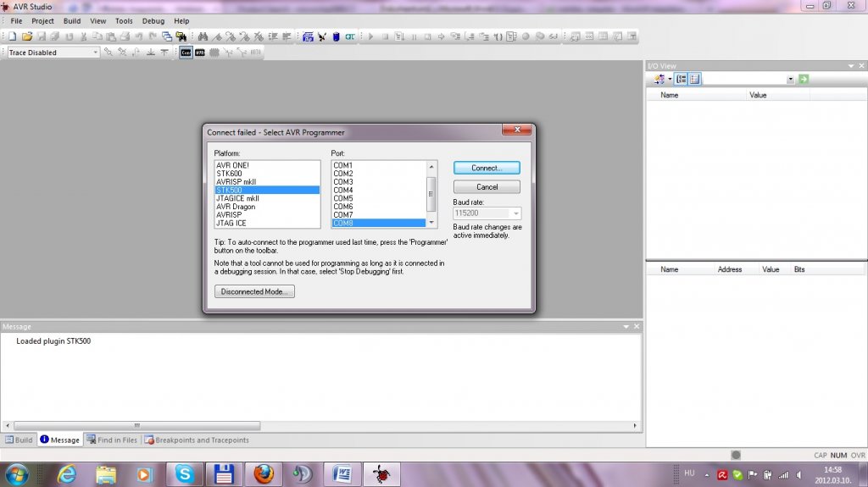The height and width of the screenshot is (487, 868).
Task: Open Microsoft Word from the taskbar
Action: (342, 474)
